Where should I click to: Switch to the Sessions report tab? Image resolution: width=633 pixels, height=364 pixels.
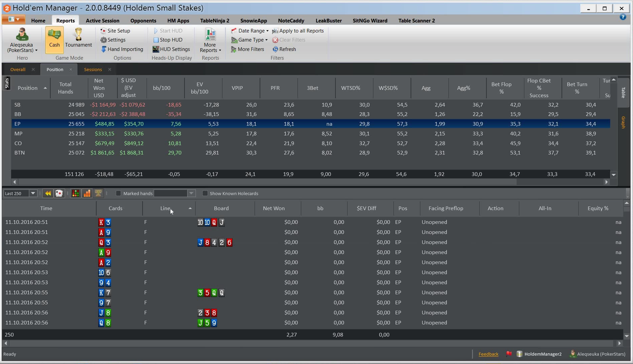click(x=93, y=70)
